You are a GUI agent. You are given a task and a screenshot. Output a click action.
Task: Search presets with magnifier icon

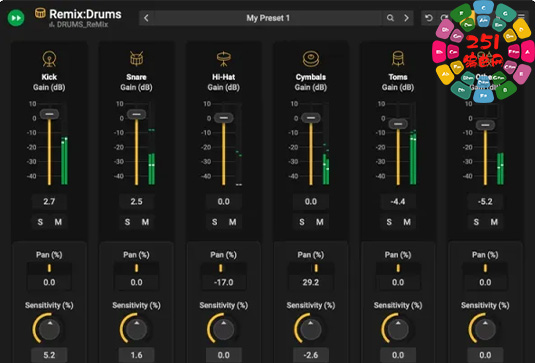[x=390, y=18]
